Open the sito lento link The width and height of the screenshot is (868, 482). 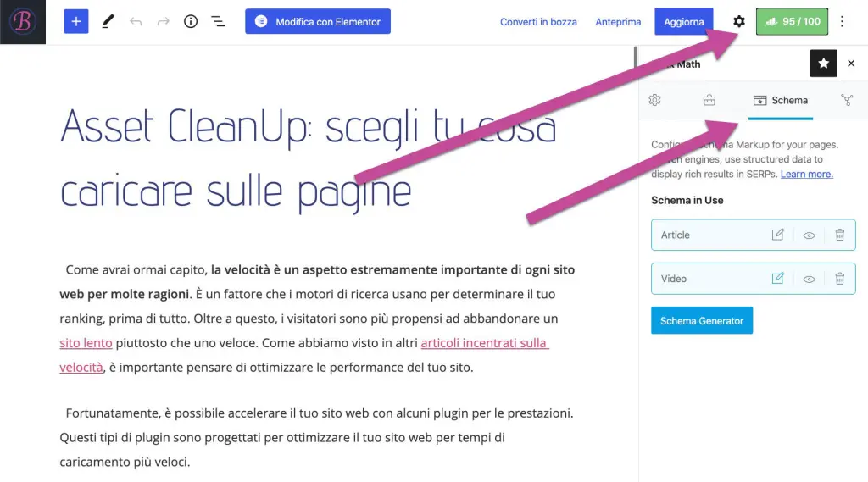[86, 343]
